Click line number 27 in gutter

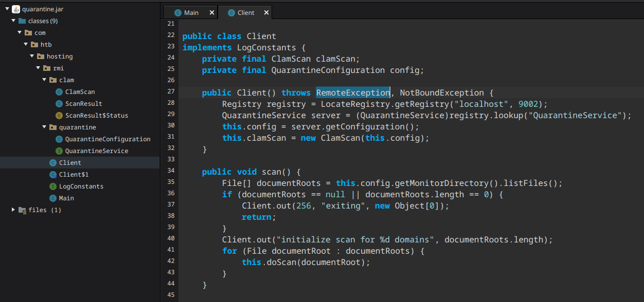171,91
